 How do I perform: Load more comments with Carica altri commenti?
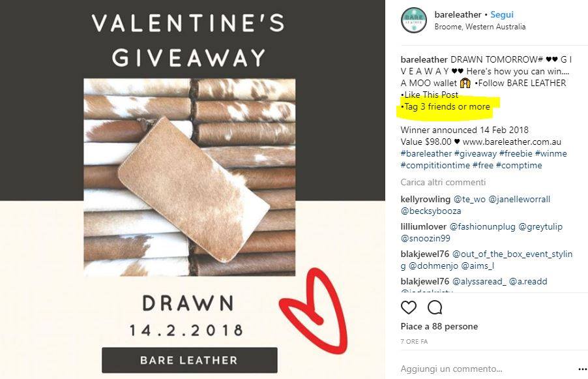pos(443,183)
